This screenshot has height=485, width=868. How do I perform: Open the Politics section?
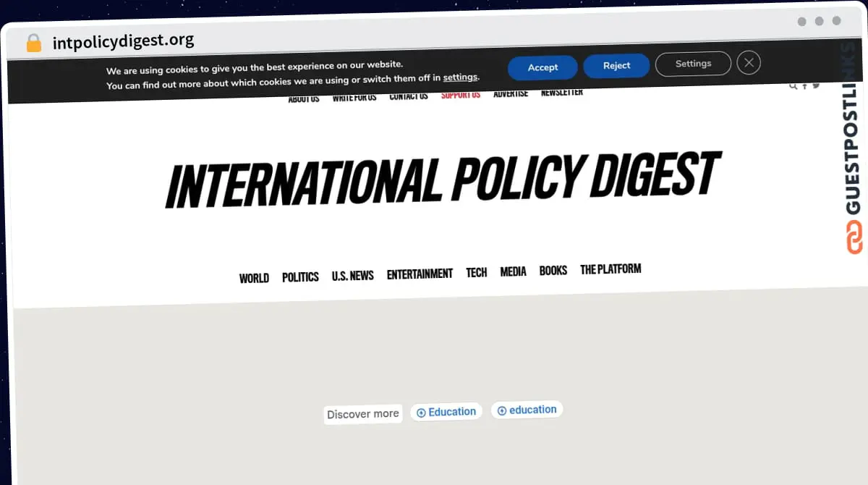(300, 277)
